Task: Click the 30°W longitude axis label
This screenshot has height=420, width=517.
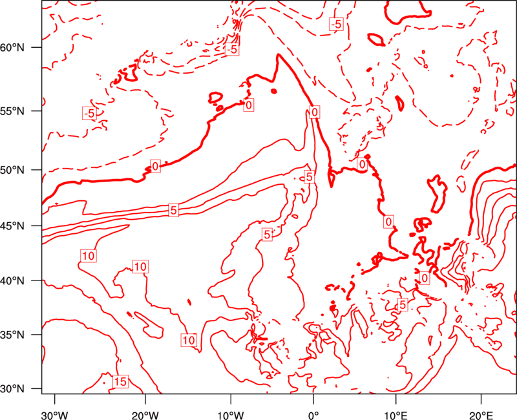Action: click(x=54, y=415)
